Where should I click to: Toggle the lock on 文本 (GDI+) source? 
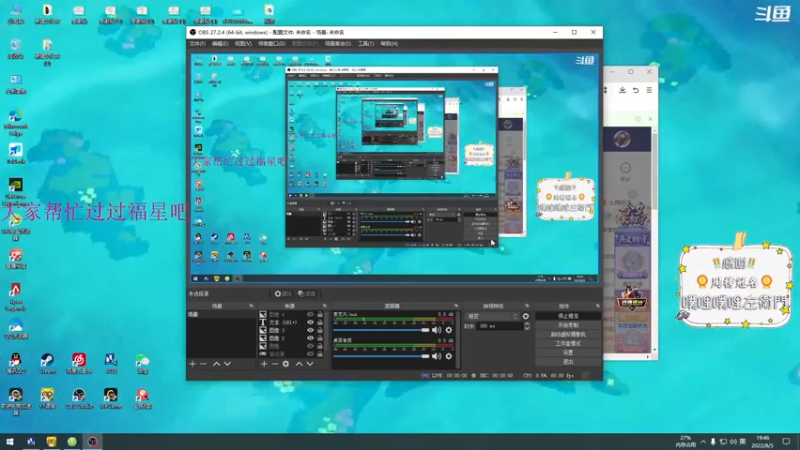[x=320, y=322]
